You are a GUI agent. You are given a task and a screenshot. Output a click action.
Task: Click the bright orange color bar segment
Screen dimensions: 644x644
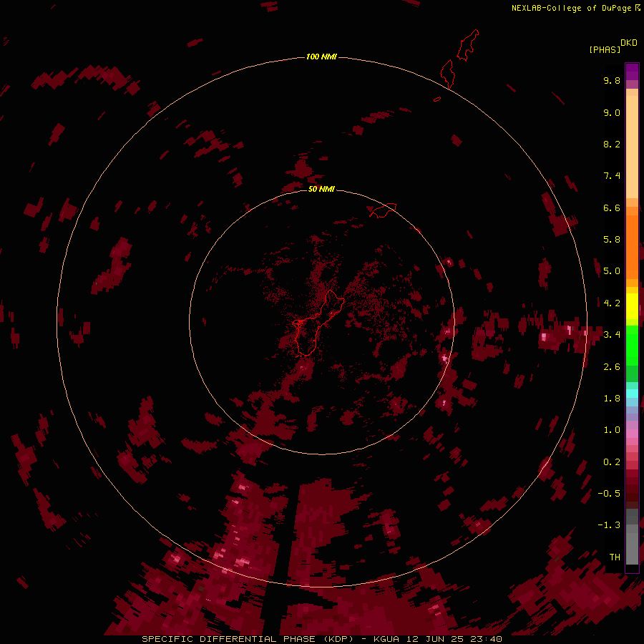pyautogui.click(x=632, y=248)
